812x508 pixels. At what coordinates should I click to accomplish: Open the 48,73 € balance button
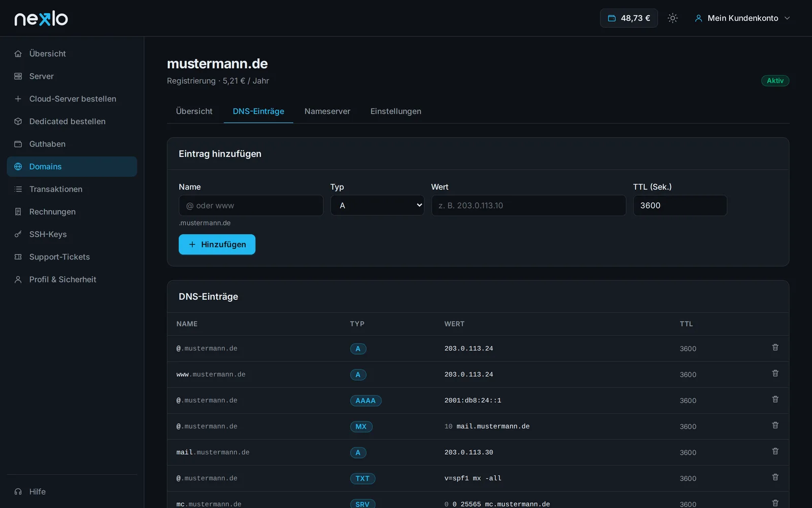[x=629, y=18]
